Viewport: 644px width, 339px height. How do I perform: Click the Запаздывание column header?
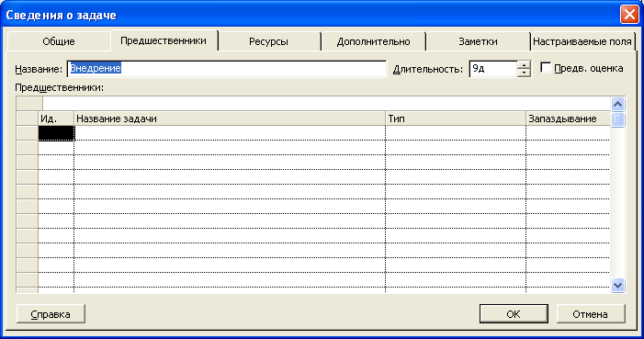568,119
